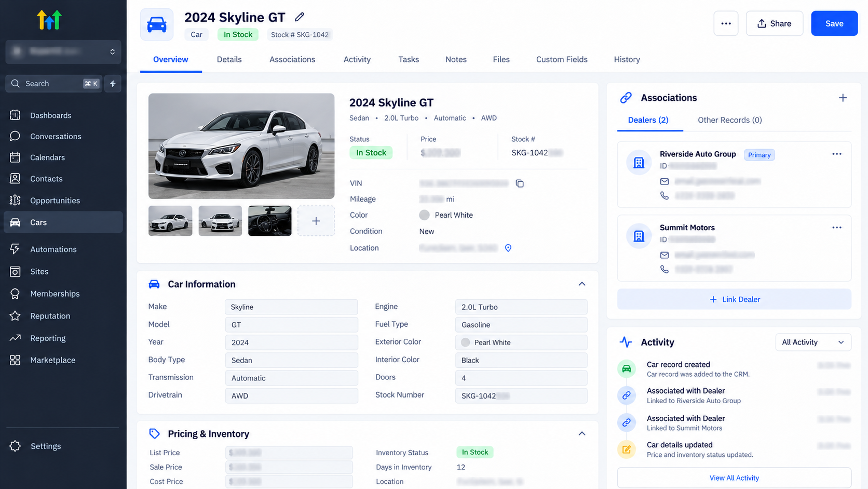Image resolution: width=868 pixels, height=489 pixels.
Task: Switch to the Associations tab
Action: tap(292, 59)
